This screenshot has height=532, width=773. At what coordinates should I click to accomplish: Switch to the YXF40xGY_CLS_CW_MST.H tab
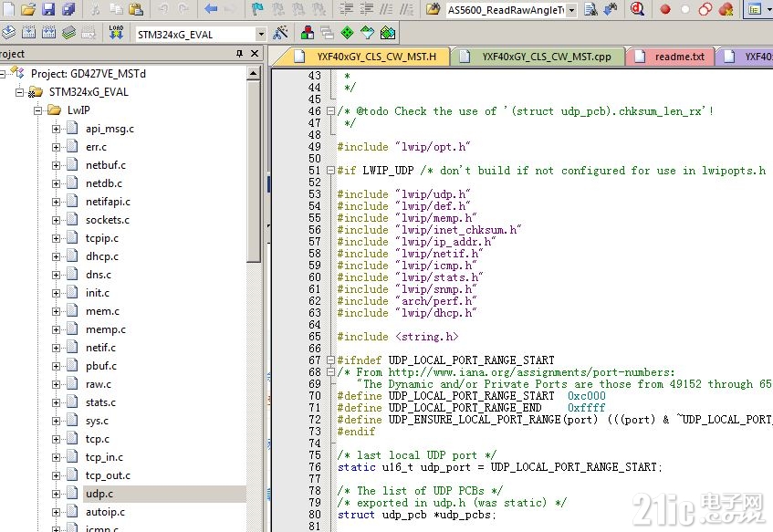364,57
